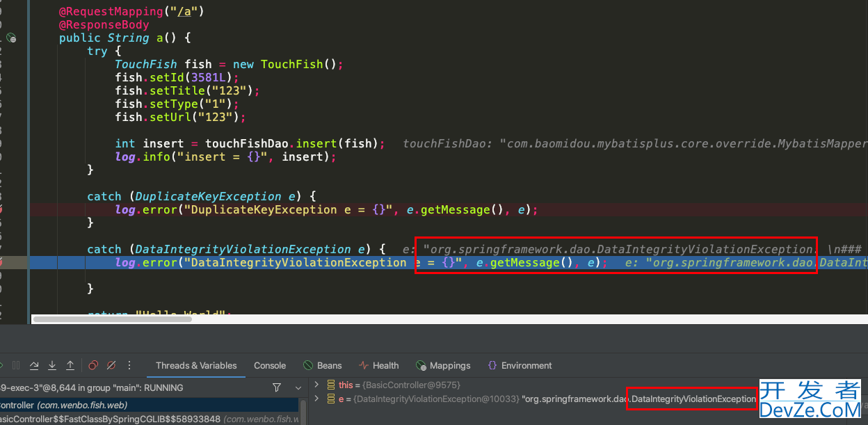Open the Beans tab
The image size is (868, 425).
(323, 365)
